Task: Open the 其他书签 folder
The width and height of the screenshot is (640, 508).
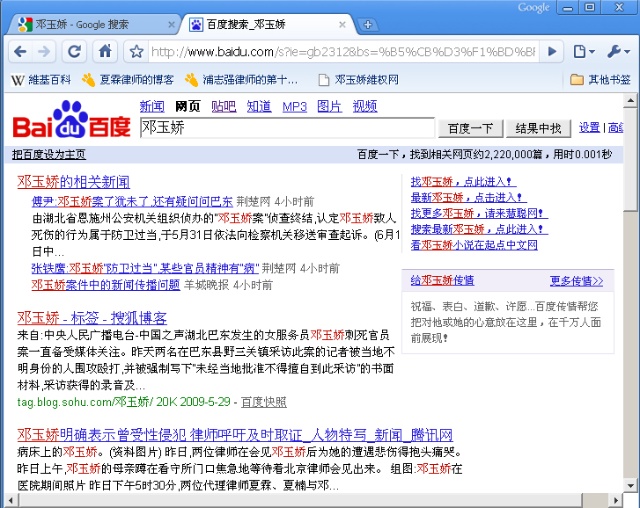Action: pos(600,80)
